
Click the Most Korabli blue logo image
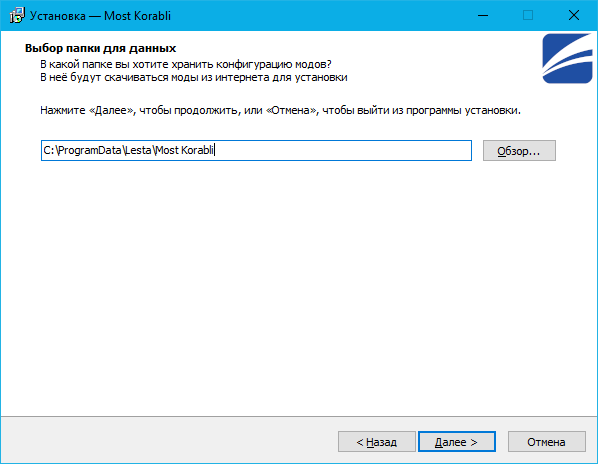567,58
